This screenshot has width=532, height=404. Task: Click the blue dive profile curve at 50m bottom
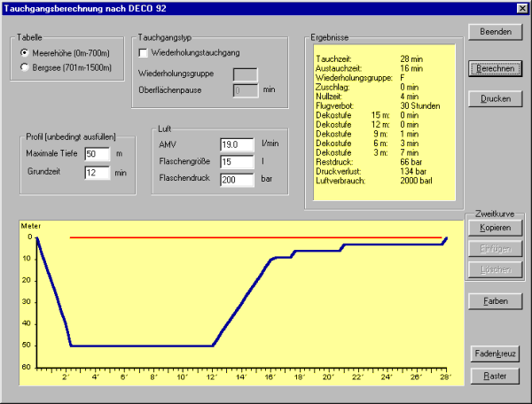pos(142,346)
